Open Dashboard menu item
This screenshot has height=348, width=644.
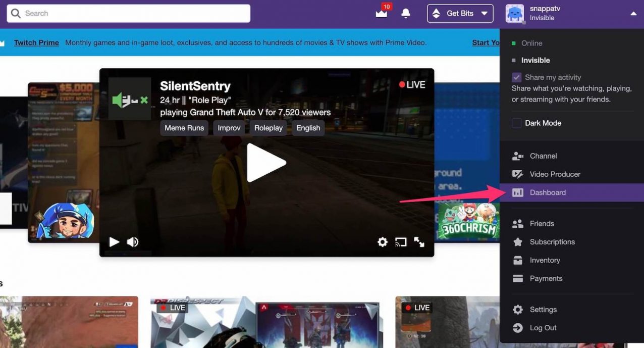[572, 192]
